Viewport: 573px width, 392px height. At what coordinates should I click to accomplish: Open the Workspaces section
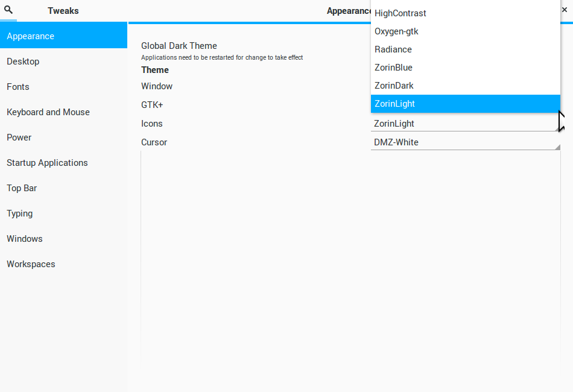pos(63,264)
